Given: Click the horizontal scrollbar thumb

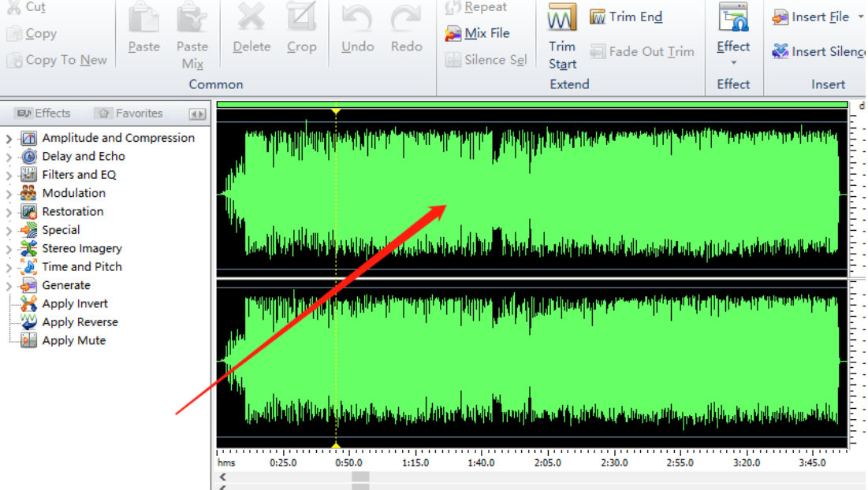Looking at the screenshot, I should point(360,477).
